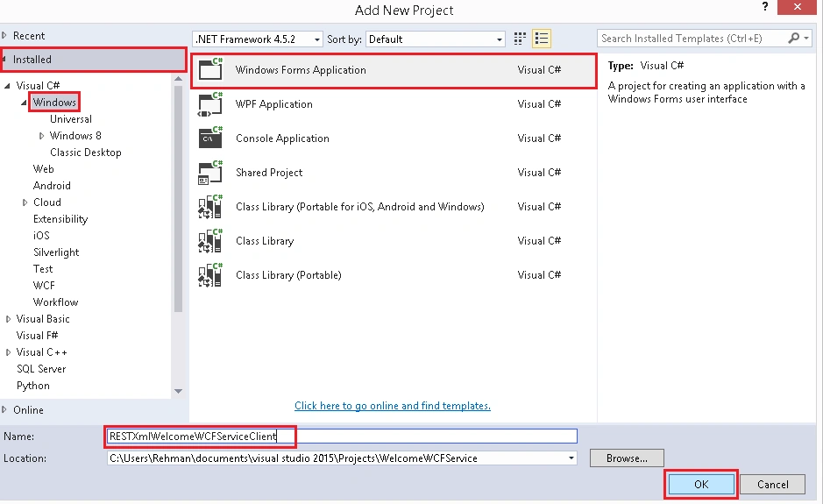Click the Browse... button
The width and height of the screenshot is (823, 504).
click(627, 458)
